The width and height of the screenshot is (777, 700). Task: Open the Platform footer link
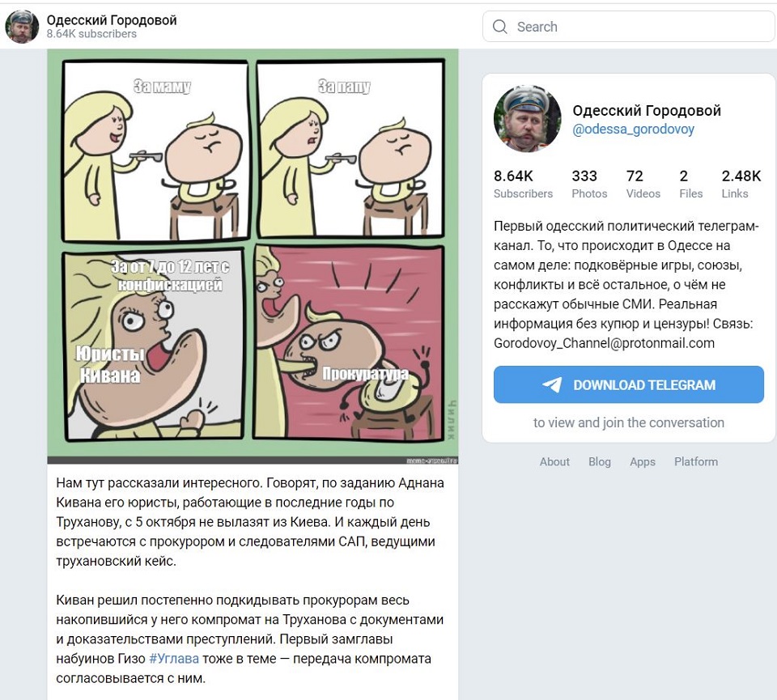point(696,462)
